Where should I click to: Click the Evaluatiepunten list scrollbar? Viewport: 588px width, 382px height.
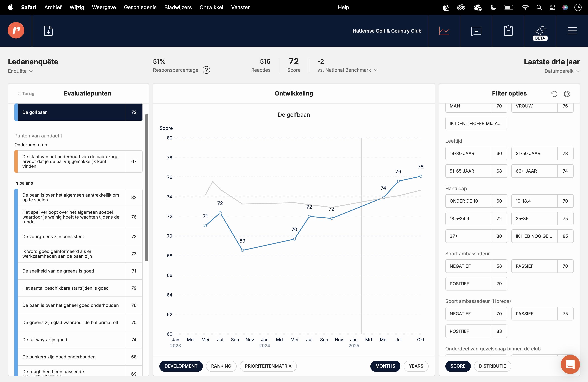[x=147, y=188]
